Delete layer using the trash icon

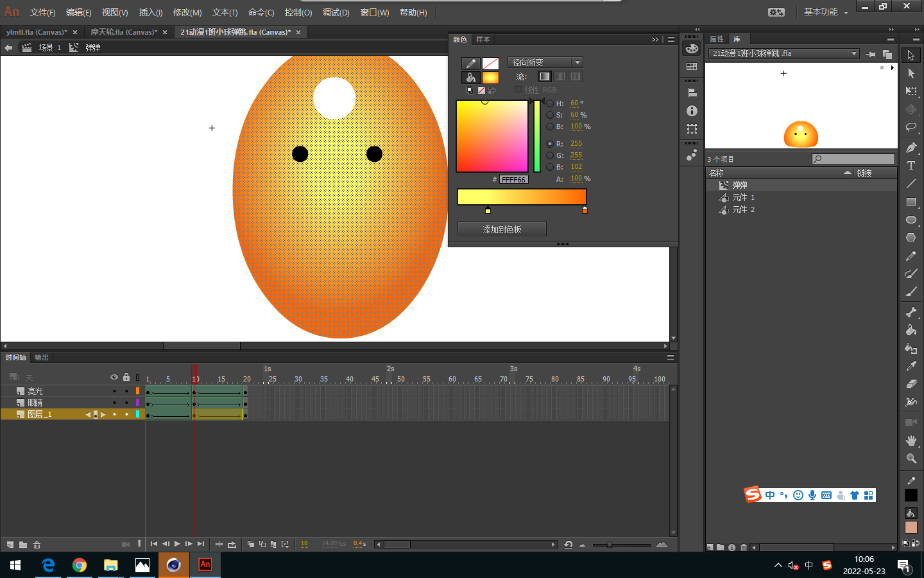coord(37,545)
